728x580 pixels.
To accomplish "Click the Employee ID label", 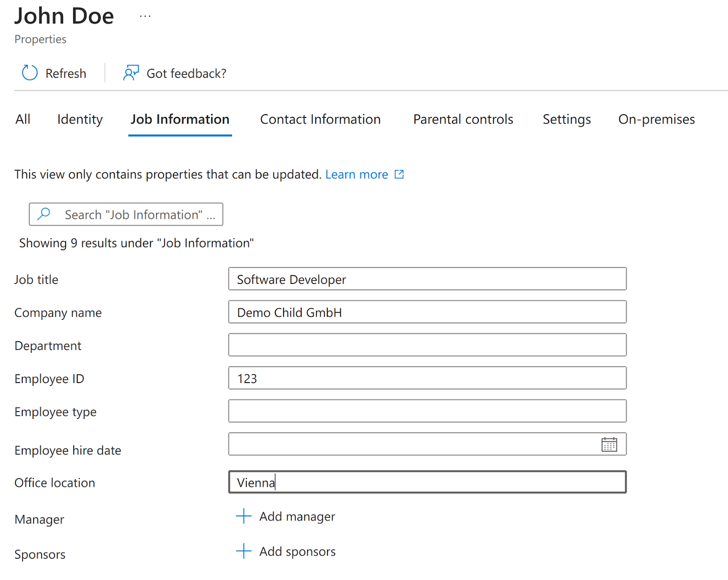I will (x=49, y=379).
